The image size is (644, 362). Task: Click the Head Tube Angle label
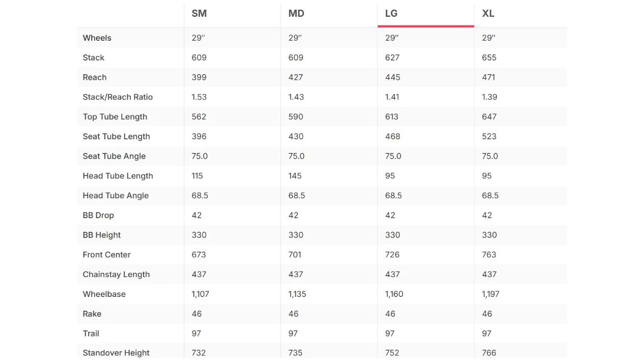click(116, 196)
